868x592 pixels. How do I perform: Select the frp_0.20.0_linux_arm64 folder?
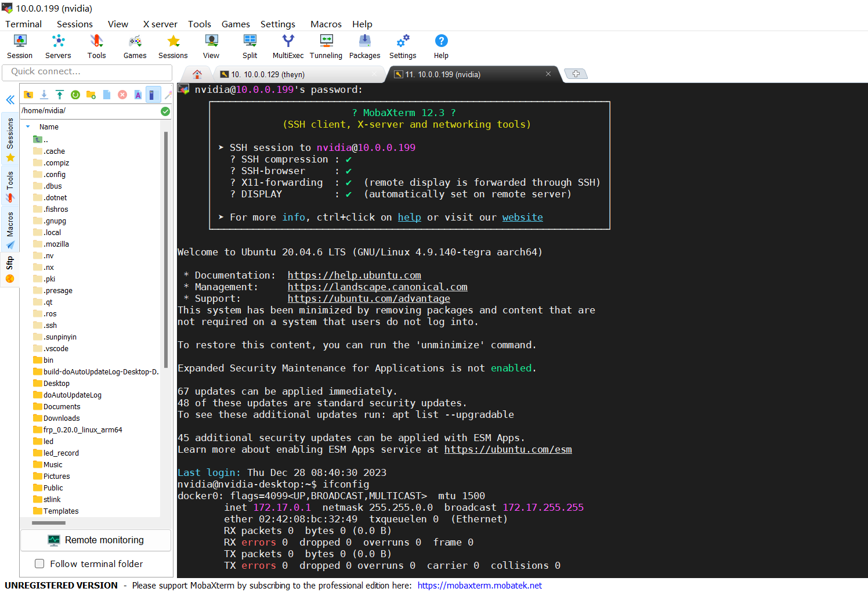tap(78, 429)
